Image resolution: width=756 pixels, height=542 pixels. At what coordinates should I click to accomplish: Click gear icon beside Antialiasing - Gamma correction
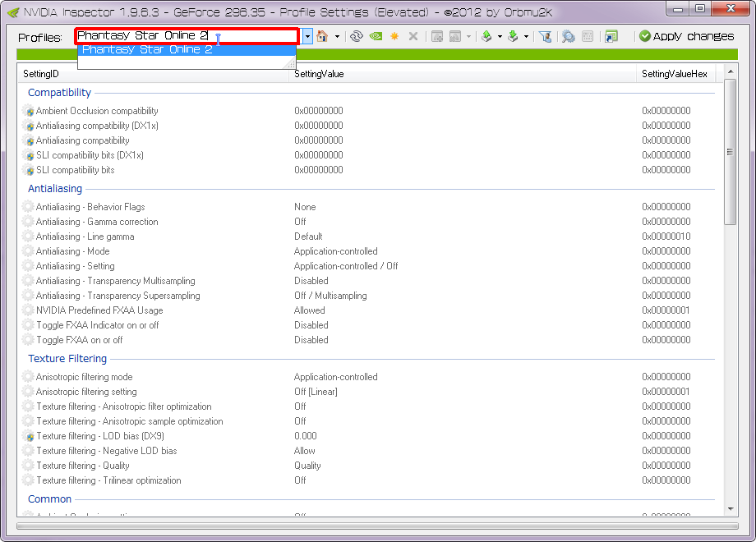[x=29, y=222]
